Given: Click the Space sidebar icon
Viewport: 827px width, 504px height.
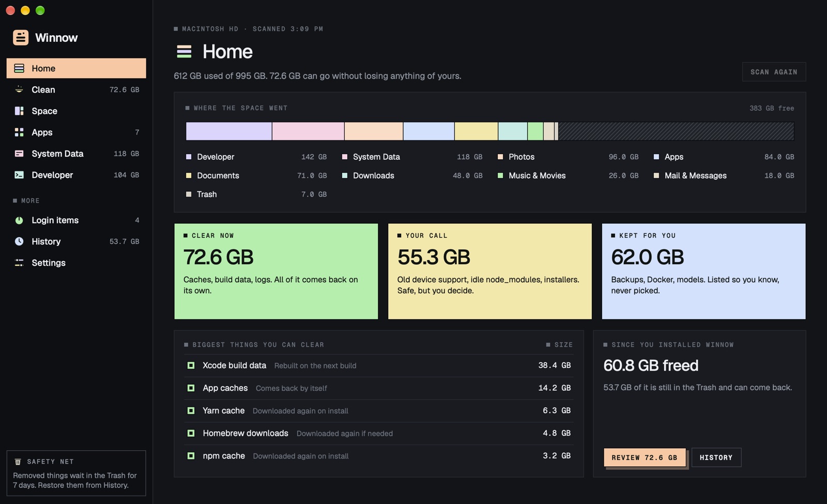Looking at the screenshot, I should click(19, 111).
